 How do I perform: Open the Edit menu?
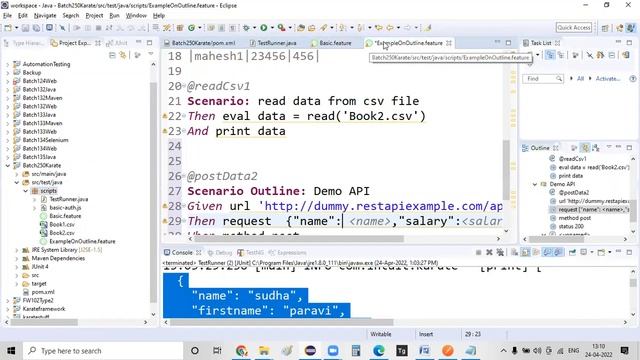point(22,16)
